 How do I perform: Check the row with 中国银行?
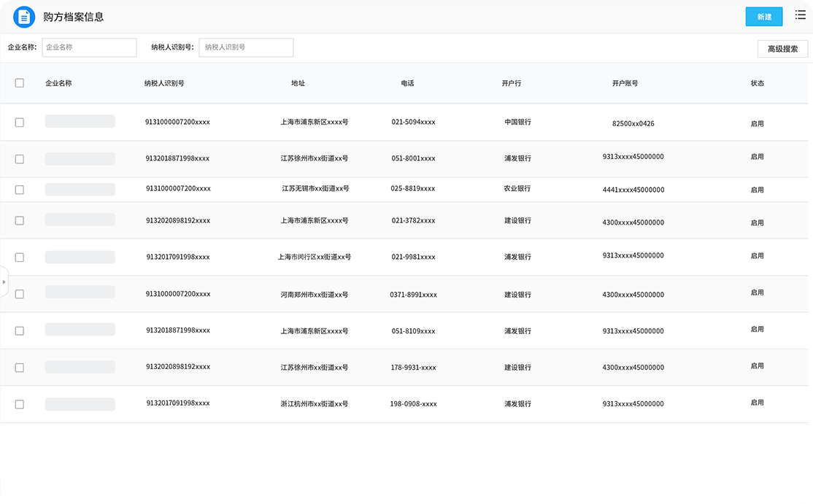pyautogui.click(x=20, y=123)
